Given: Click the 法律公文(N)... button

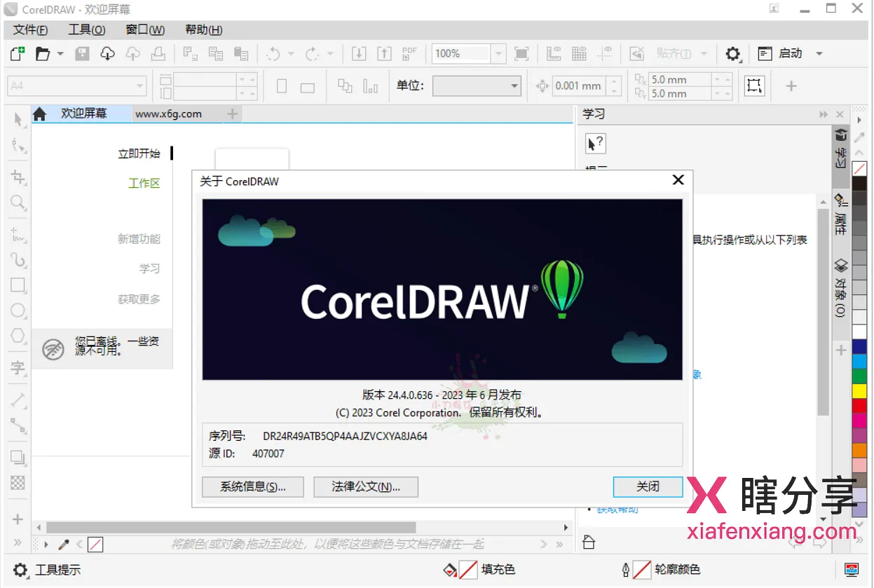Looking at the screenshot, I should pyautogui.click(x=366, y=486).
